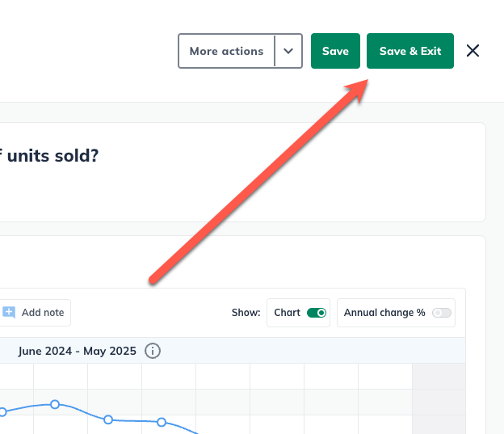Close the editor with the X icon
The image size is (504, 434).
(472, 51)
